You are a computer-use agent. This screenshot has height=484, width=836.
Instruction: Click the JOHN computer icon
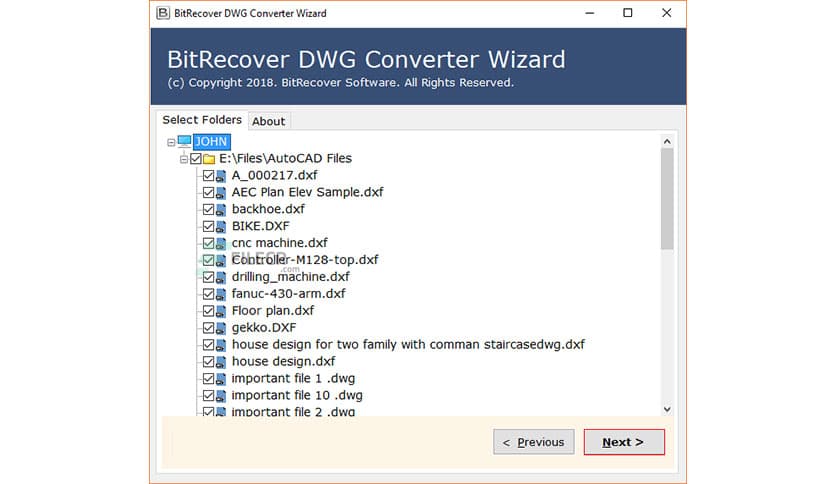click(184, 141)
